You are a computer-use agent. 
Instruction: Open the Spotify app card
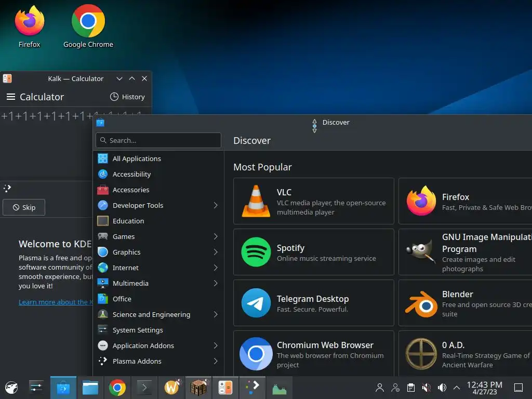click(x=313, y=252)
